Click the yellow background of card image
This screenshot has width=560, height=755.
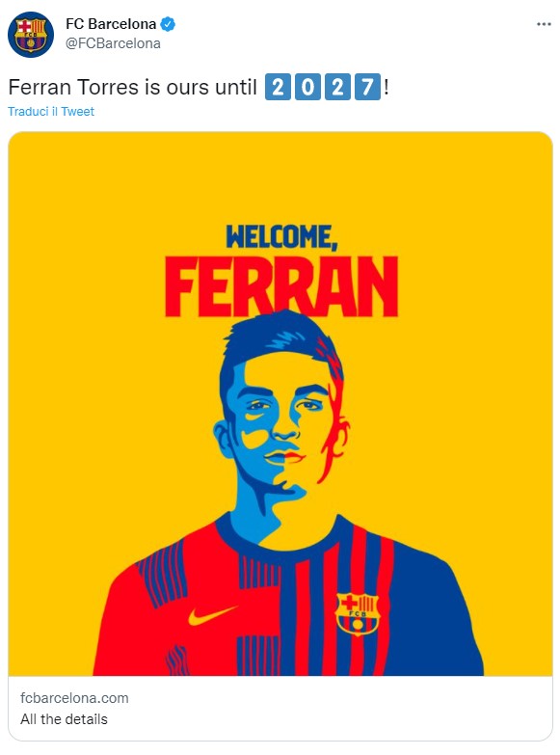pyautogui.click(x=96, y=337)
